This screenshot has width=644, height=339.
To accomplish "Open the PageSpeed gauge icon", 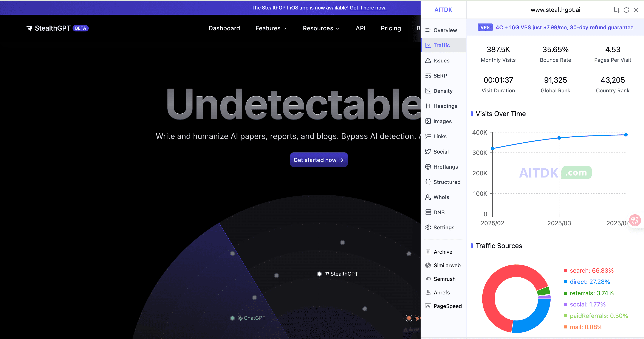I will (x=428, y=306).
